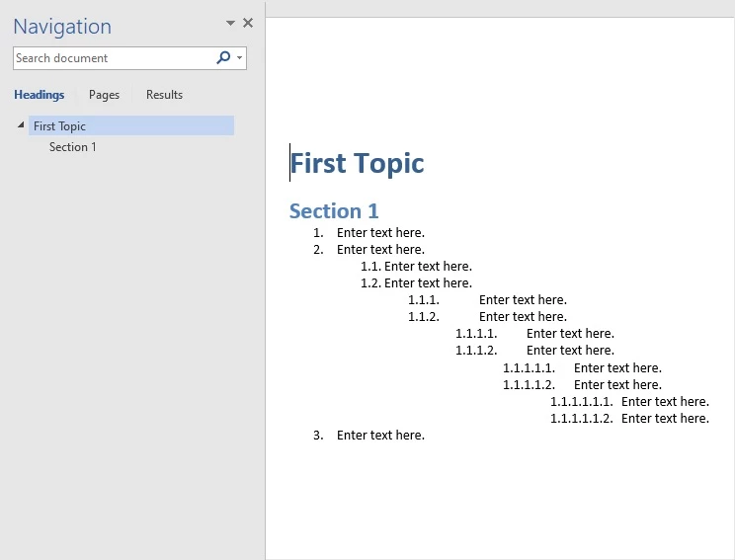Click the text of list item 1.1.1.2.

[570, 351]
